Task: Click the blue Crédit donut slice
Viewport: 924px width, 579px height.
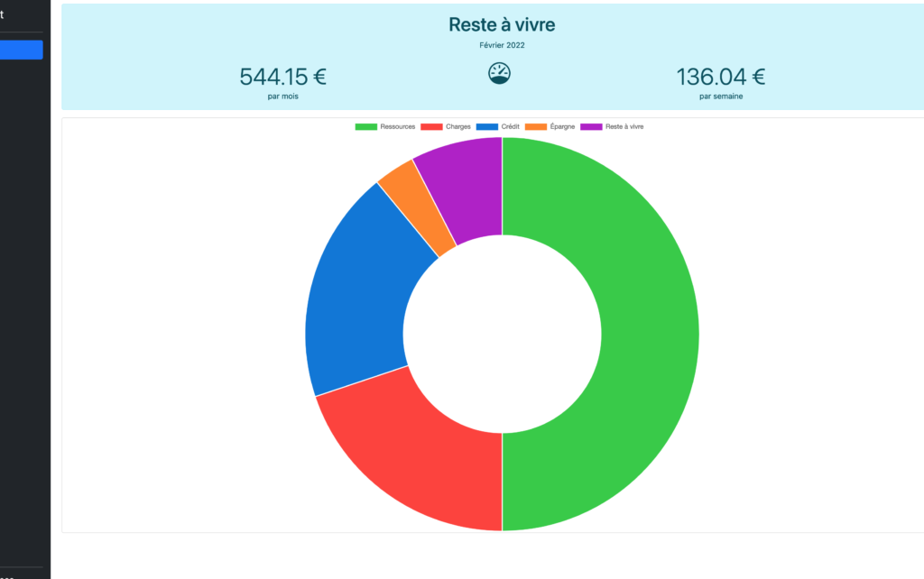Action: pos(352,289)
